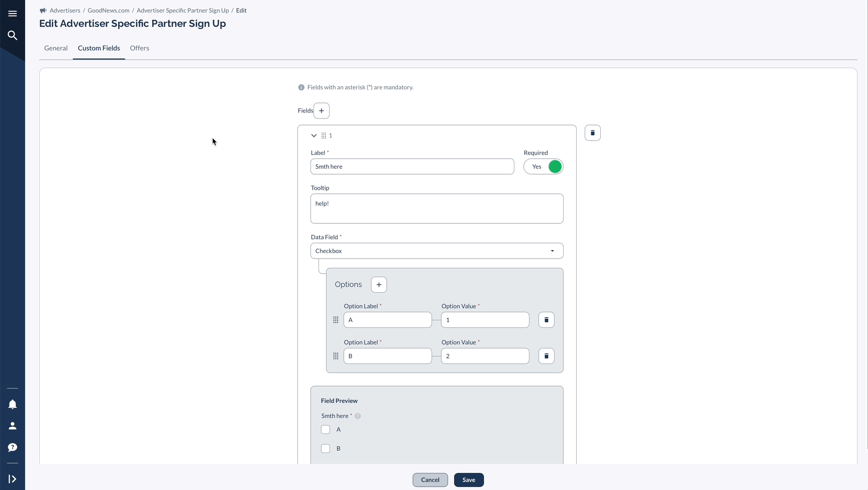Select the Custom Fields tab
This screenshot has width=868, height=490.
click(x=99, y=48)
